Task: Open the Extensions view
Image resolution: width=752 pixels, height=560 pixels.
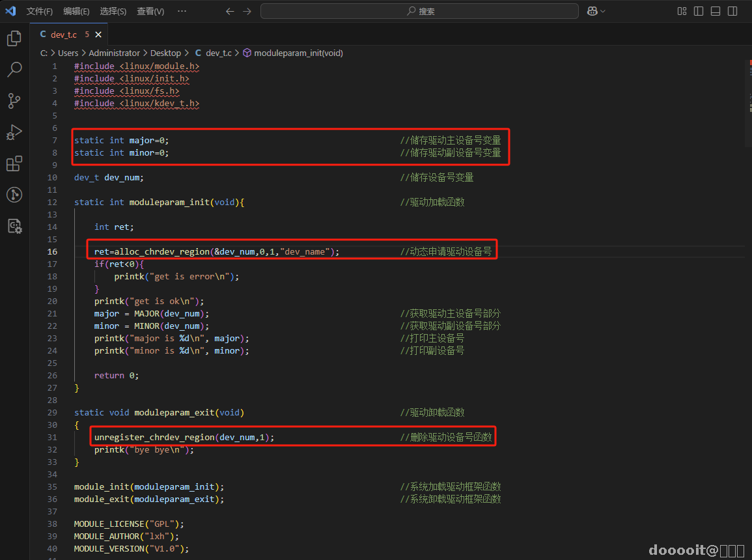Action: (14, 163)
